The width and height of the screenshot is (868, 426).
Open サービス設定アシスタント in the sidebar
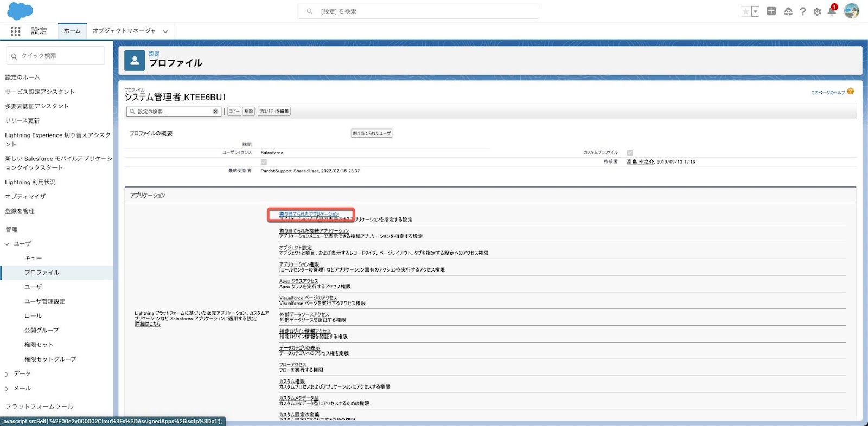[40, 92]
